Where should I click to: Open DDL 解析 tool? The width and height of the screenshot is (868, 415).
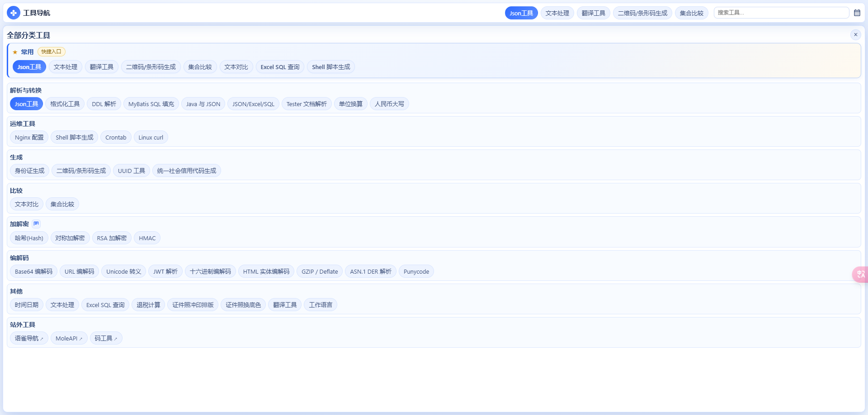pyautogui.click(x=104, y=104)
